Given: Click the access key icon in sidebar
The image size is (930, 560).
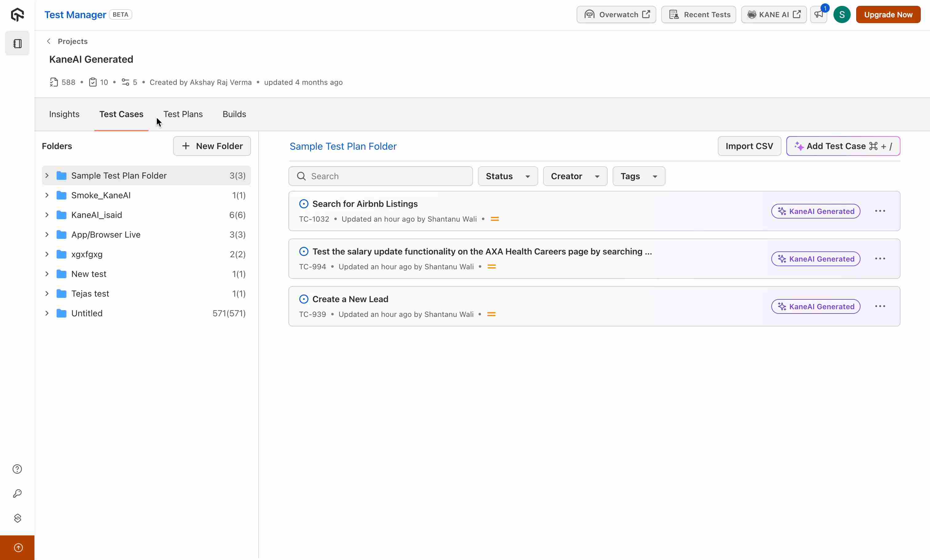Looking at the screenshot, I should pos(17,493).
